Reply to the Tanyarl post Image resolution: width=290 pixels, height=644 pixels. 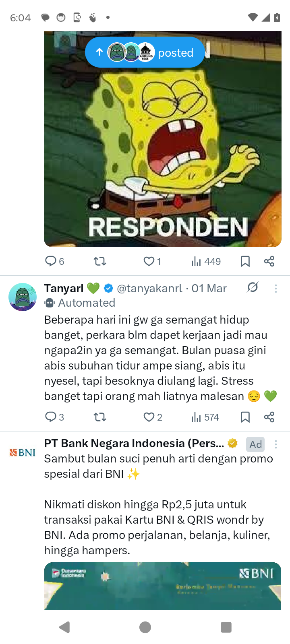pos(54,417)
